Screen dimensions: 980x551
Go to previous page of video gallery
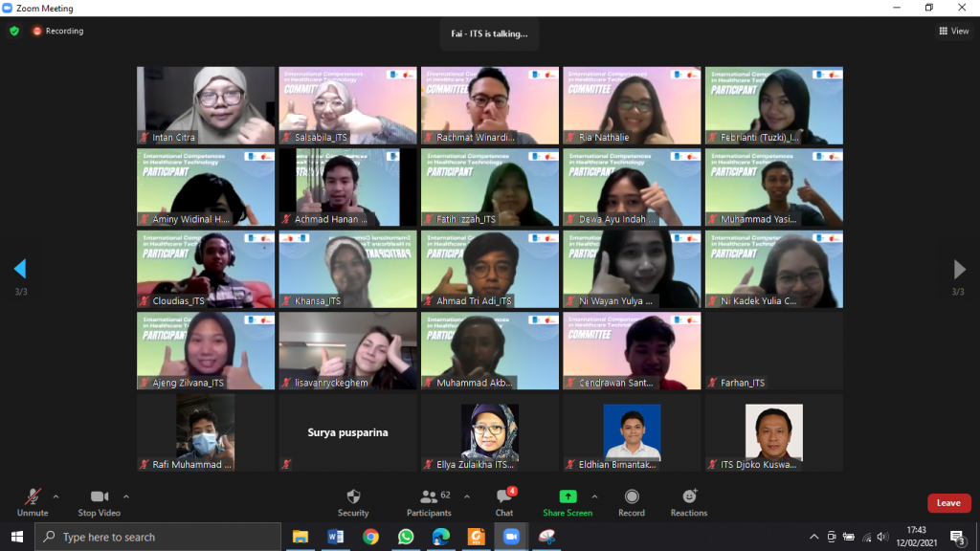coord(20,269)
